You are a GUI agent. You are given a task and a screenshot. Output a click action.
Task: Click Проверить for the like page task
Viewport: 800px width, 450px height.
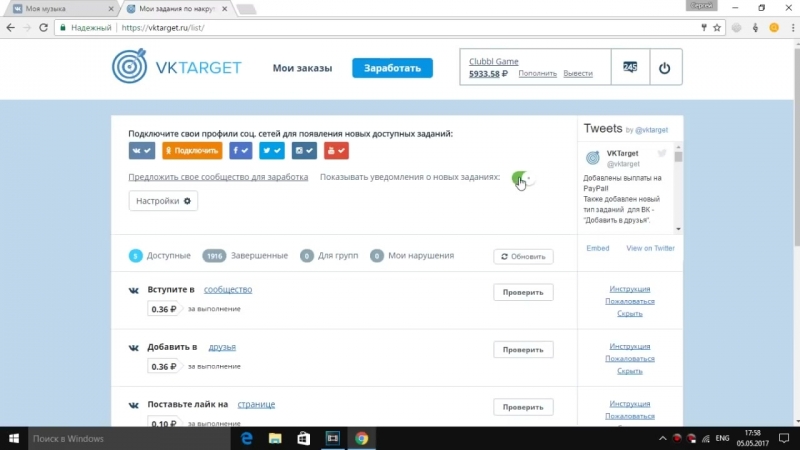point(523,407)
